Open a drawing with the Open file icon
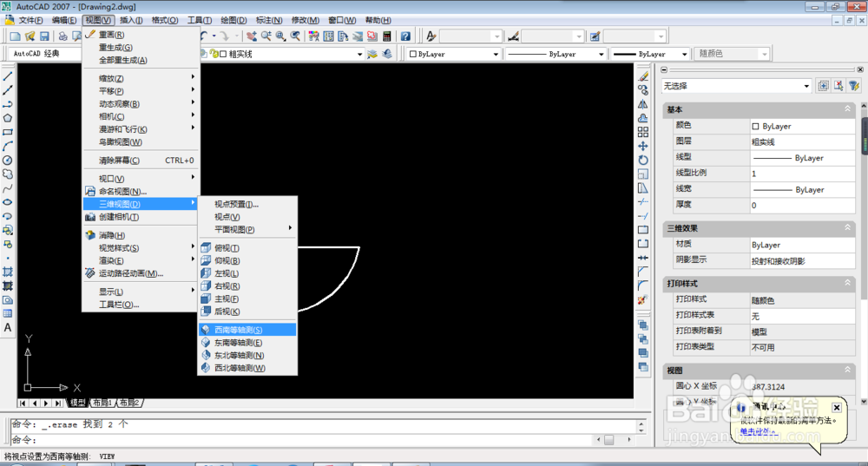868x466 pixels. coord(30,36)
